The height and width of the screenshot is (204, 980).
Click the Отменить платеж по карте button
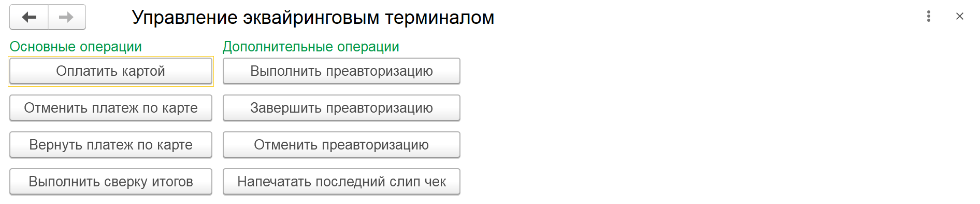pos(111,108)
